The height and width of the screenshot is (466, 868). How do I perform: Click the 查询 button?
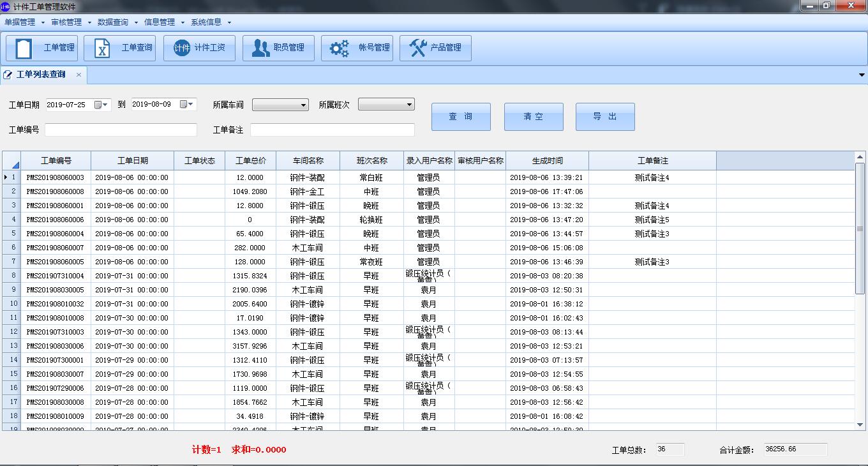point(461,117)
